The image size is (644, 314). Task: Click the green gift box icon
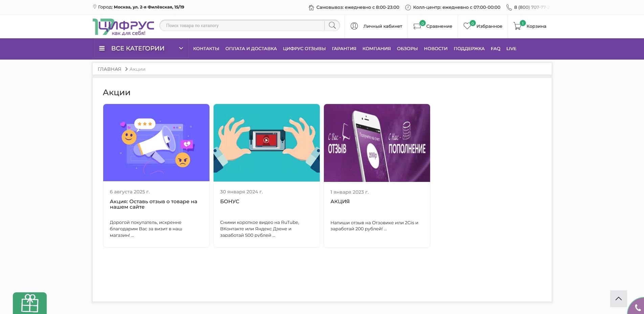coord(30,303)
